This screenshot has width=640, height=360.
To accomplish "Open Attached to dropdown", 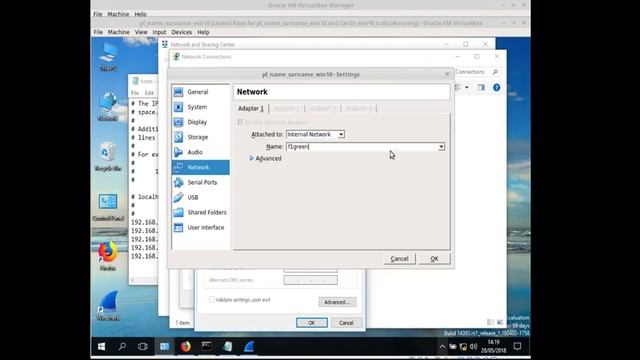I will (315, 134).
